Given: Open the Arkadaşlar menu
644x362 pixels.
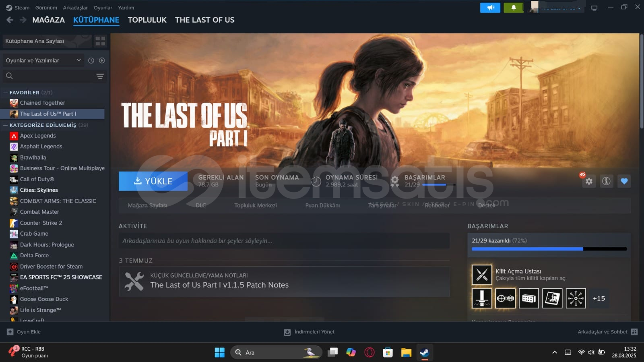Looking at the screenshot, I should coord(75,8).
